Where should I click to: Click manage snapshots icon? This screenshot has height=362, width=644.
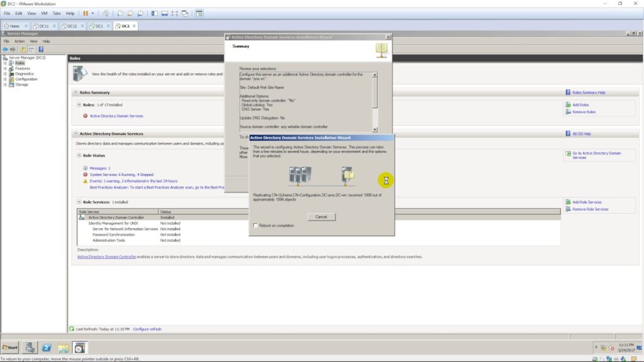(x=140, y=14)
